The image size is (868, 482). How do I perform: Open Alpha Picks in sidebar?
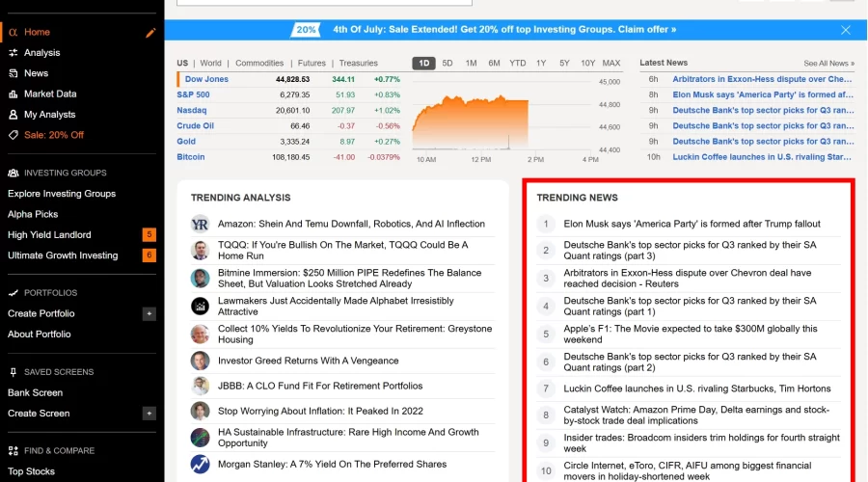pyautogui.click(x=33, y=214)
